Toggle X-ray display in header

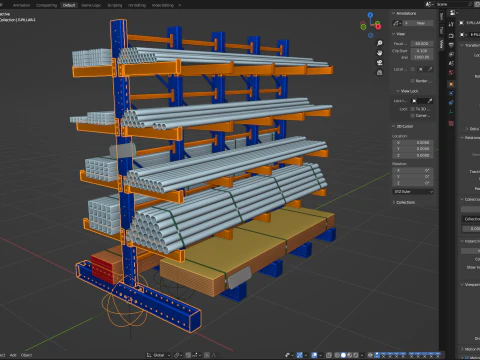(329, 355)
